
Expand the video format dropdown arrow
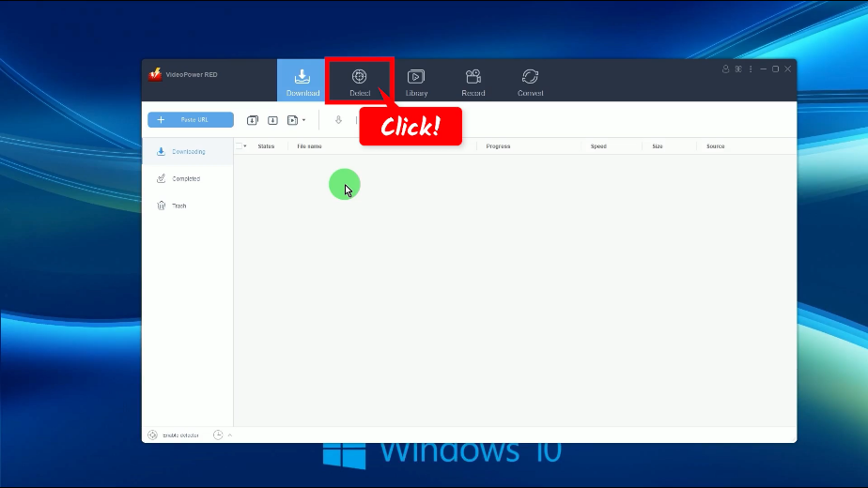click(303, 120)
